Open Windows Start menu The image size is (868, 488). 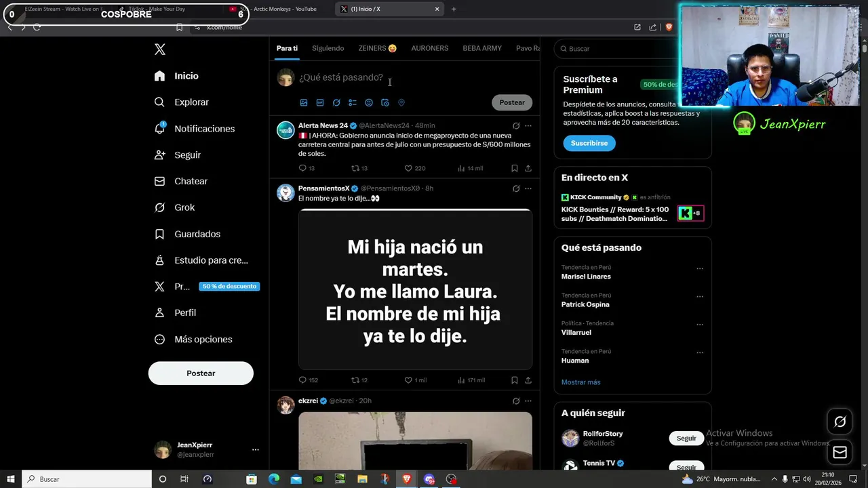point(11,479)
